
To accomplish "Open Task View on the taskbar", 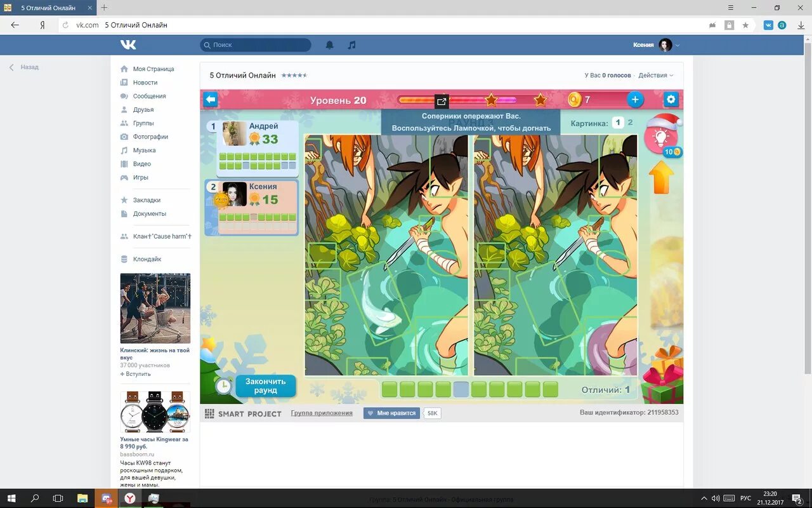I will click(x=58, y=498).
